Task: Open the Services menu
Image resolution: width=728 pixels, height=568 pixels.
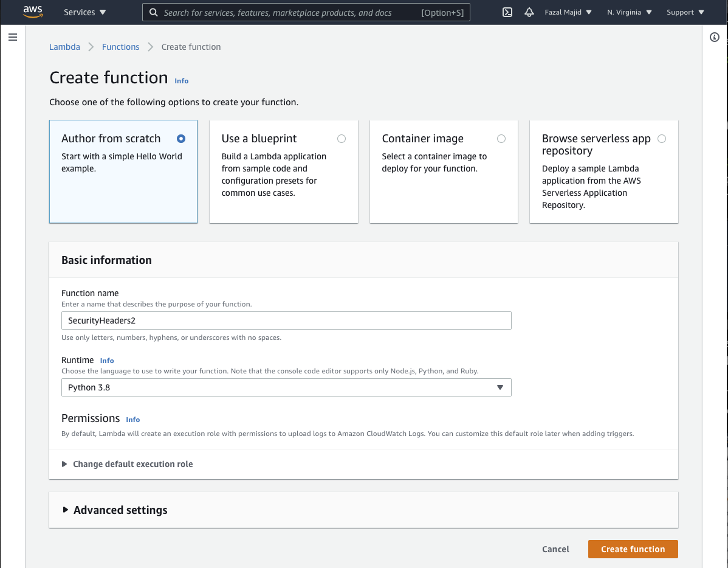Action: (x=84, y=12)
